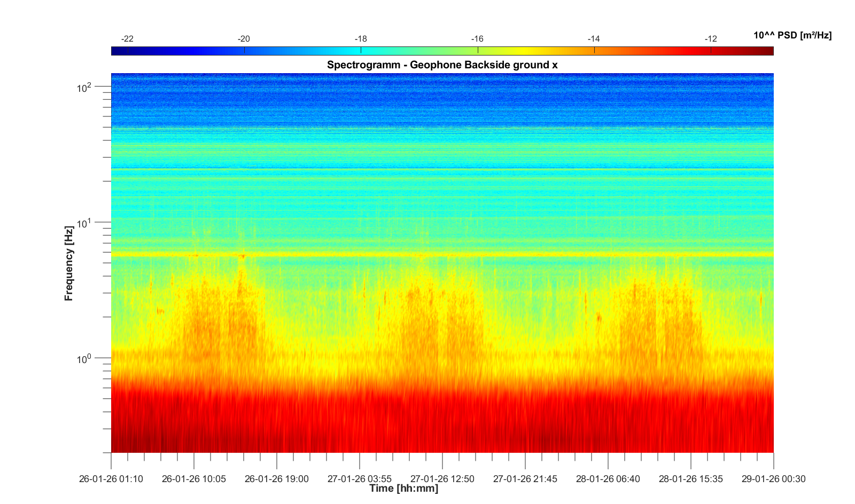This screenshot has height=504, width=855.
Task: Select the '28-01-26 06:40' time tick label
Action: click(608, 479)
